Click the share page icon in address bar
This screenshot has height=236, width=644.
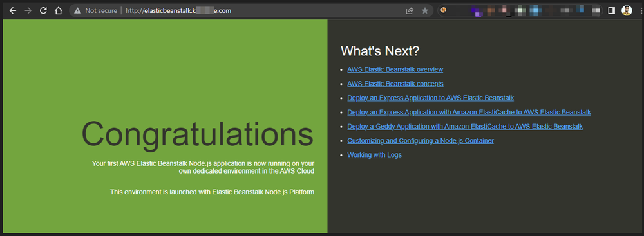coord(410,11)
